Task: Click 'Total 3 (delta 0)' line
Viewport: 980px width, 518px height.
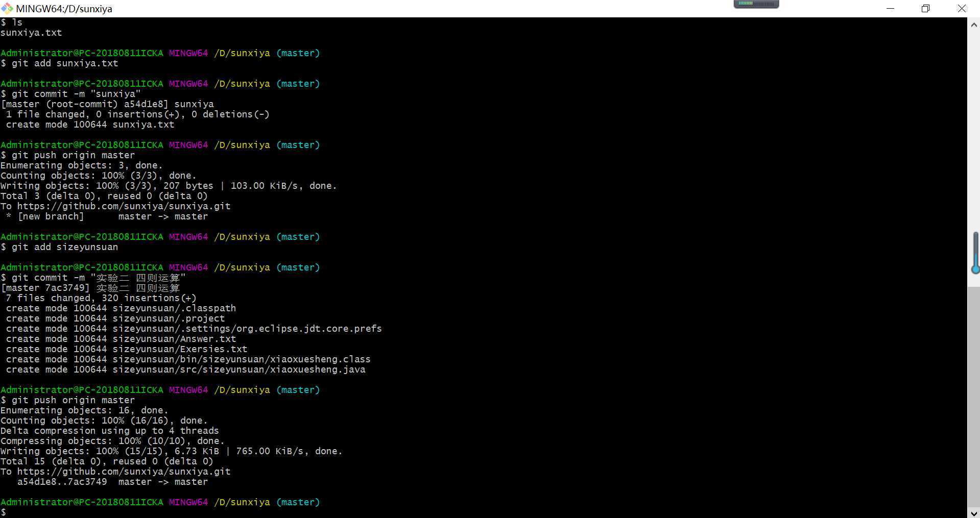Action: pyautogui.click(x=104, y=196)
